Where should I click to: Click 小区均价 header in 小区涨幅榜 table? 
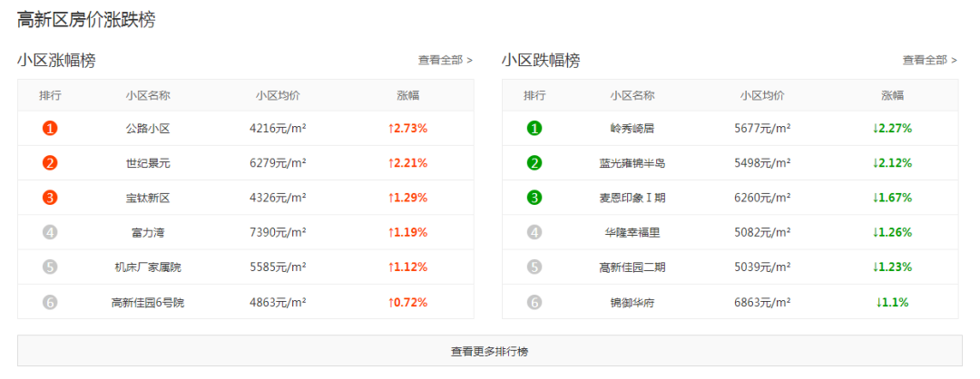point(278,95)
